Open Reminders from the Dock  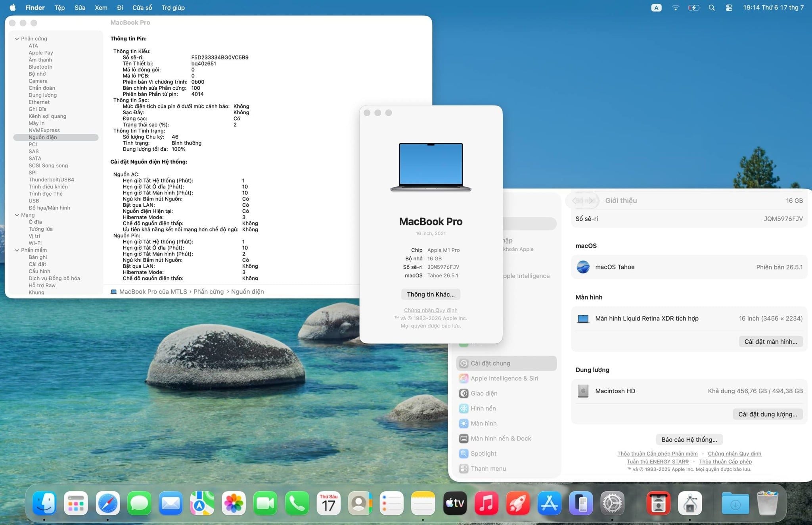(x=391, y=503)
